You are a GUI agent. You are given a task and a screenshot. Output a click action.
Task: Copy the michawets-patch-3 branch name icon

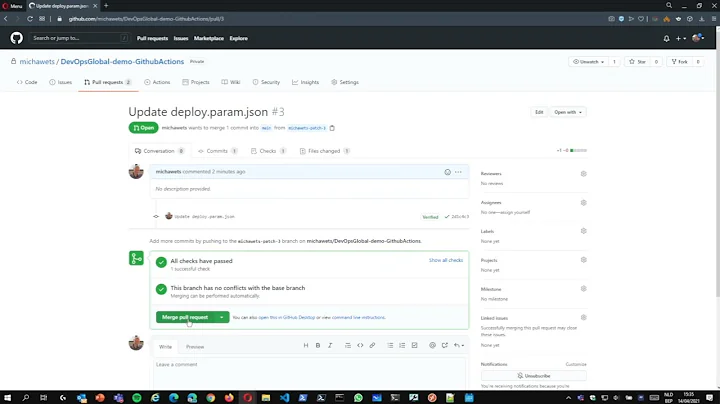[x=332, y=128]
